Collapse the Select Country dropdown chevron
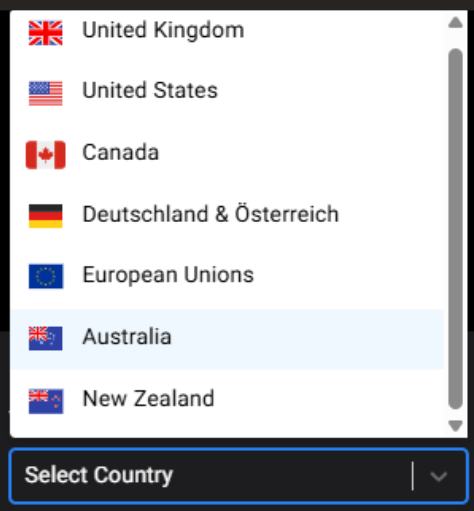This screenshot has height=511, width=474. coord(439,476)
